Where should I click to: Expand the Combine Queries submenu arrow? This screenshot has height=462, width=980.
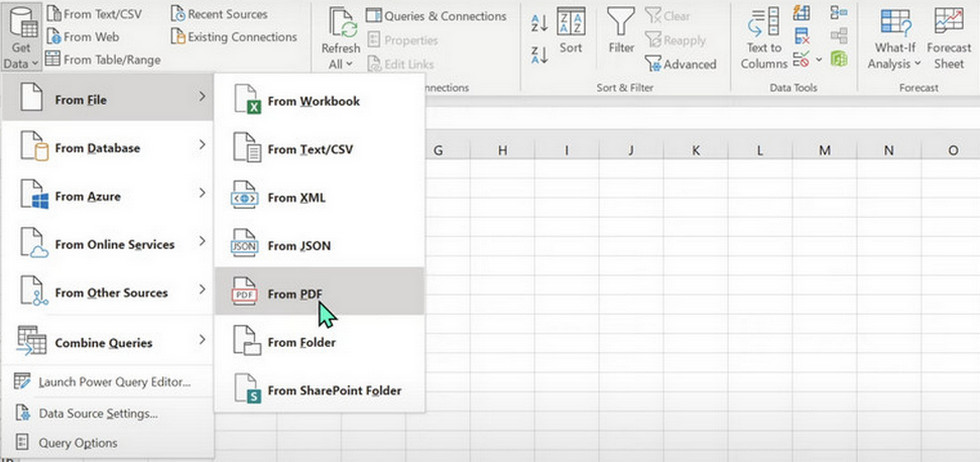[202, 340]
